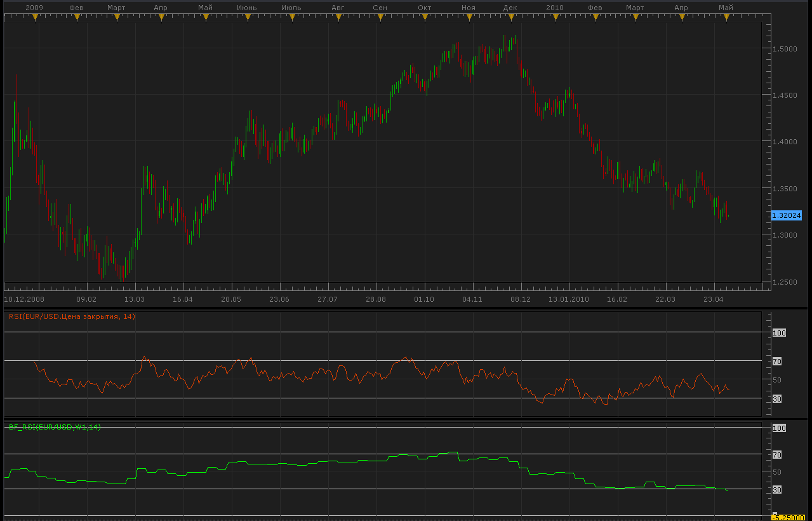Viewport: 812px width, 521px height.
Task: Click the 23.06 date label
Action: pos(279,299)
